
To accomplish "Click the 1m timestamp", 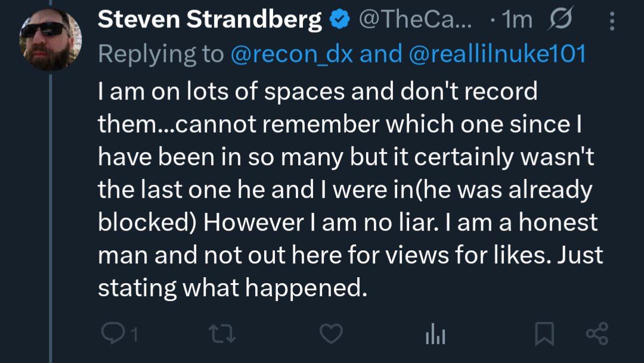I will tap(516, 21).
